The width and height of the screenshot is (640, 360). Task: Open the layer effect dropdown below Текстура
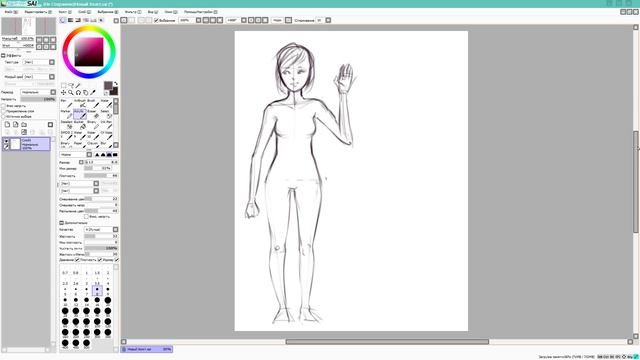pyautogui.click(x=52, y=77)
